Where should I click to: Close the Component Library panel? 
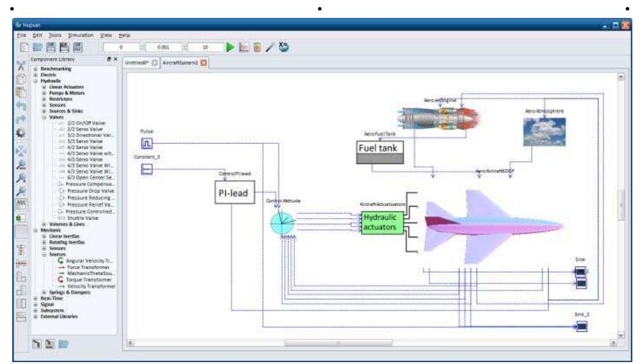point(115,59)
